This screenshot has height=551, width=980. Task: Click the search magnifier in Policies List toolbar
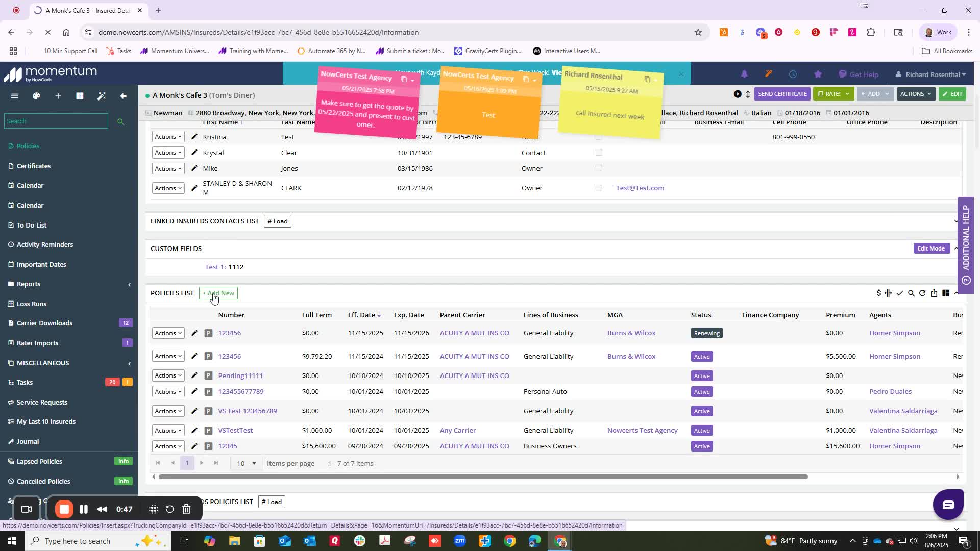coord(911,293)
